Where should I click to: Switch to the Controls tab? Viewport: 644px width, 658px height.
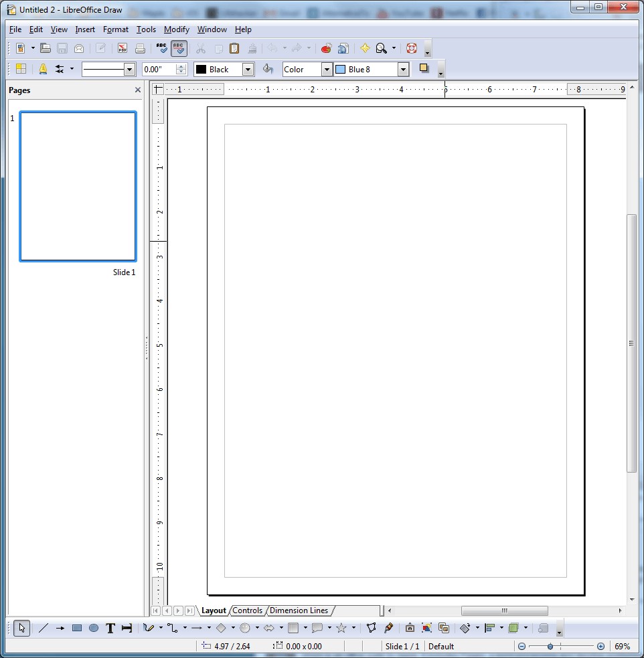click(248, 610)
